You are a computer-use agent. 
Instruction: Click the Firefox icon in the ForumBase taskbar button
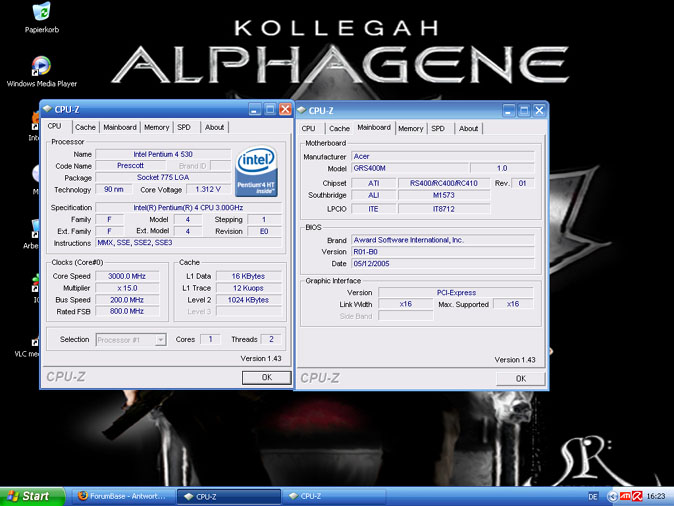click(83, 496)
